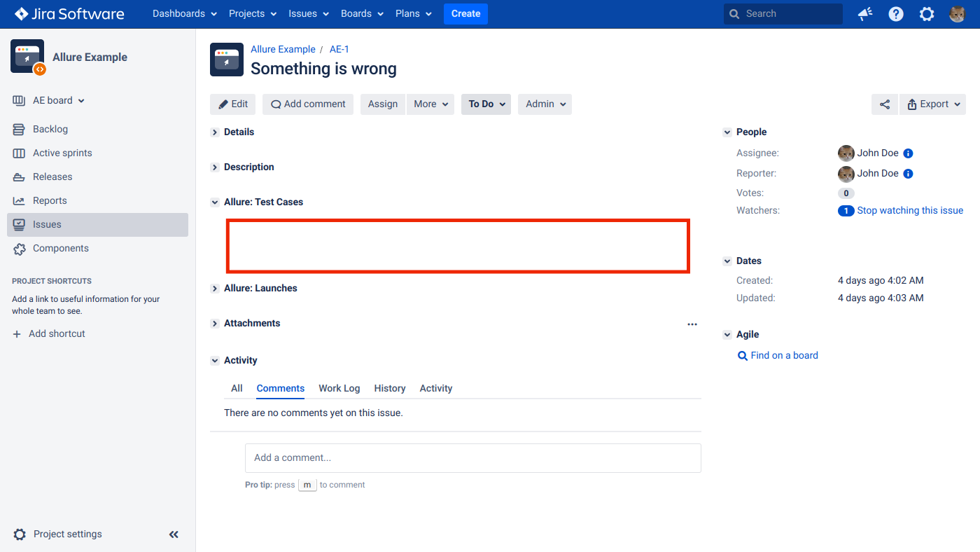Open the feedback megaphone icon

coord(866,14)
